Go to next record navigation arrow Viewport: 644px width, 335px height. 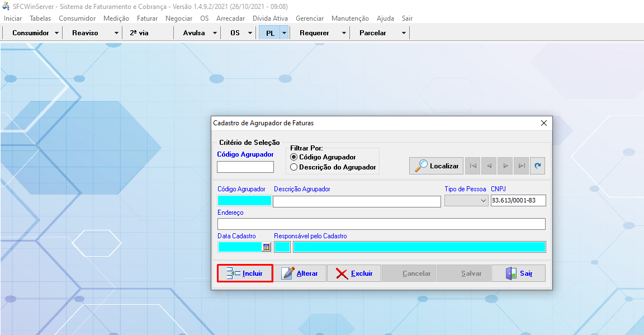[505, 166]
